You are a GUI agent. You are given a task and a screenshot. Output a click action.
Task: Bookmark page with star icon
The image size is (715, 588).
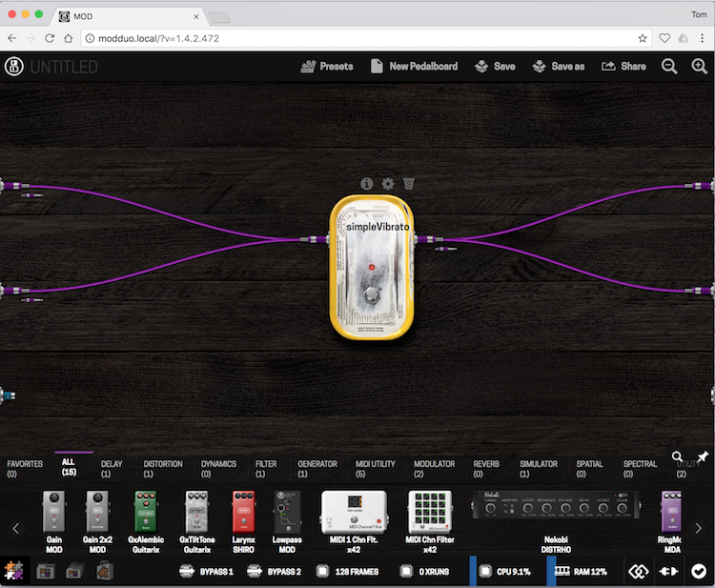(643, 38)
